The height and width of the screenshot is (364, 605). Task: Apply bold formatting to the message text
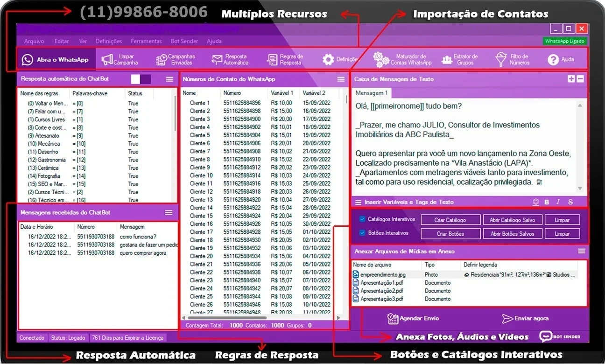pyautogui.click(x=547, y=202)
